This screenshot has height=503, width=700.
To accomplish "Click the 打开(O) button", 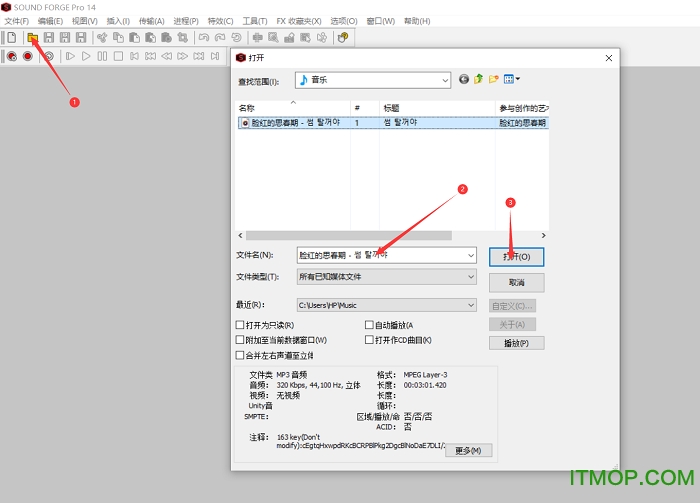I will click(x=516, y=257).
